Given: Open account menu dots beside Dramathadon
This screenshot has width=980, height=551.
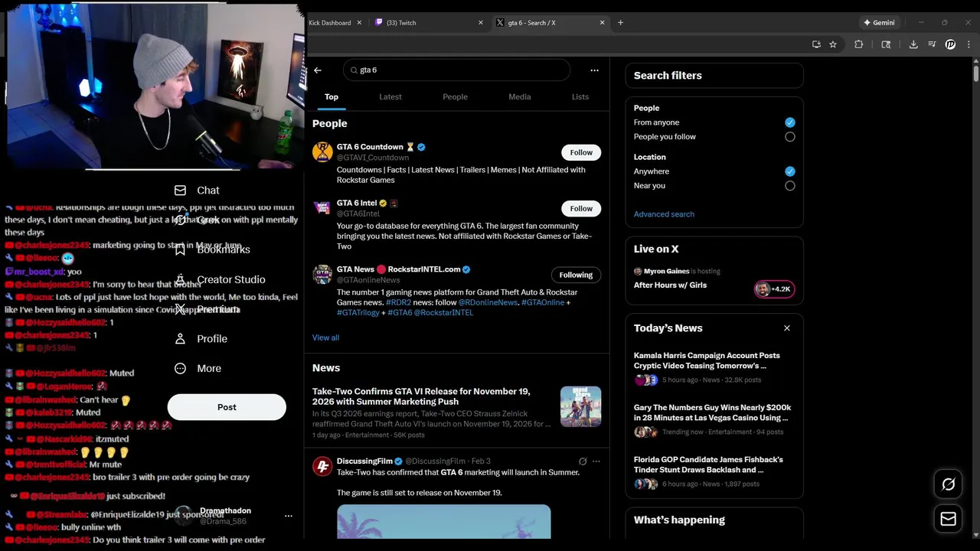Looking at the screenshot, I should point(289,516).
